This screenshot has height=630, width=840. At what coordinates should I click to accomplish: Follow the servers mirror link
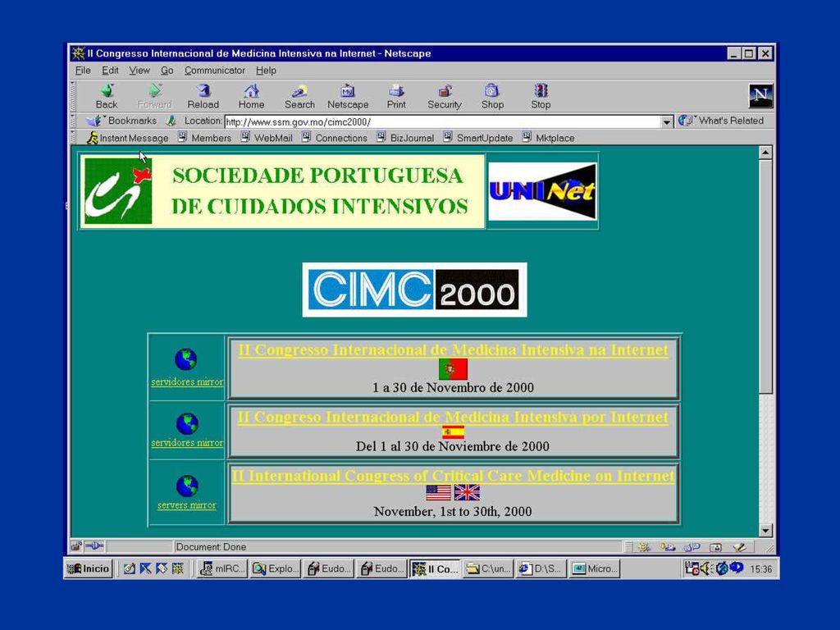coord(187,505)
